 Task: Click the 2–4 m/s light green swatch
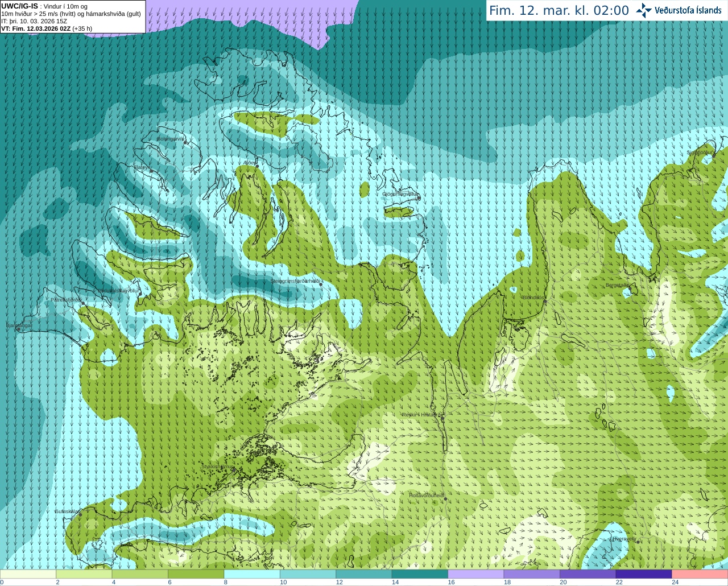84,574
